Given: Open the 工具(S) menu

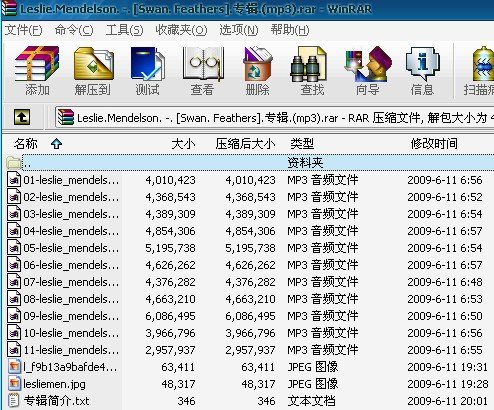Looking at the screenshot, I should pos(124,30).
